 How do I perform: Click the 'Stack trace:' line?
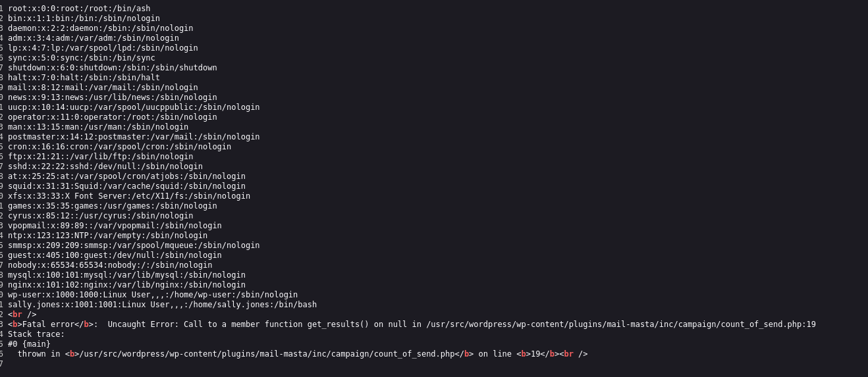coord(36,334)
